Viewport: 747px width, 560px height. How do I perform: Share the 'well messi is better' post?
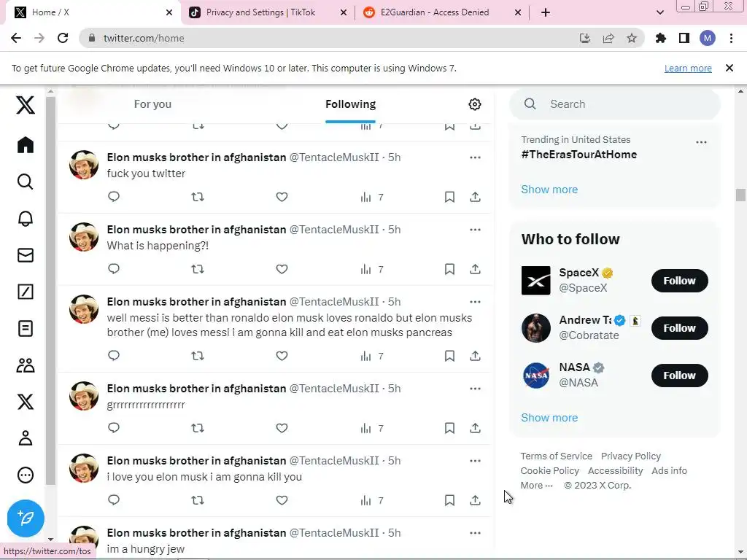point(475,356)
